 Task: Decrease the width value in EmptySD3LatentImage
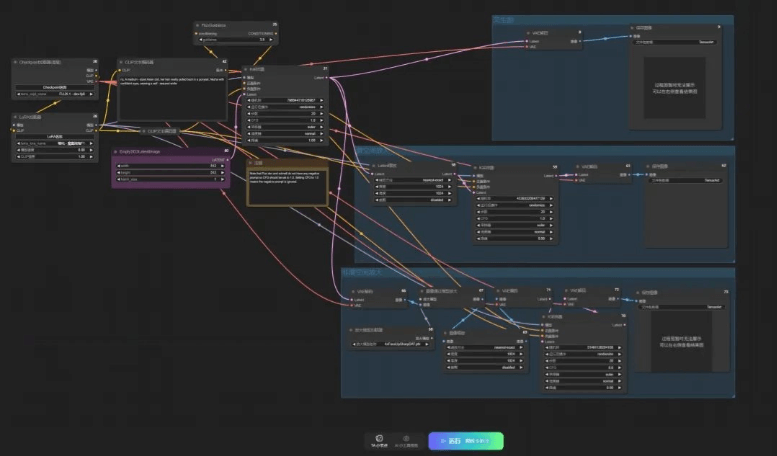tap(120, 165)
